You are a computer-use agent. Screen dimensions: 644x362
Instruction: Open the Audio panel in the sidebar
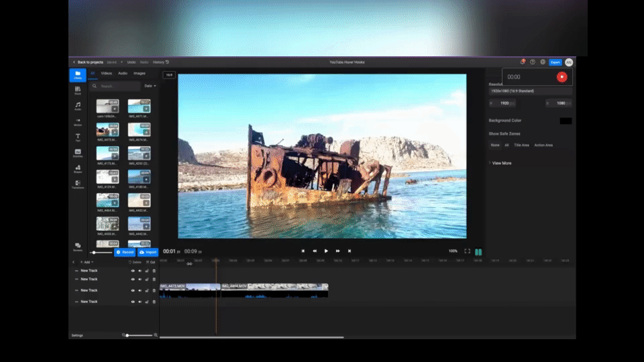point(78,106)
